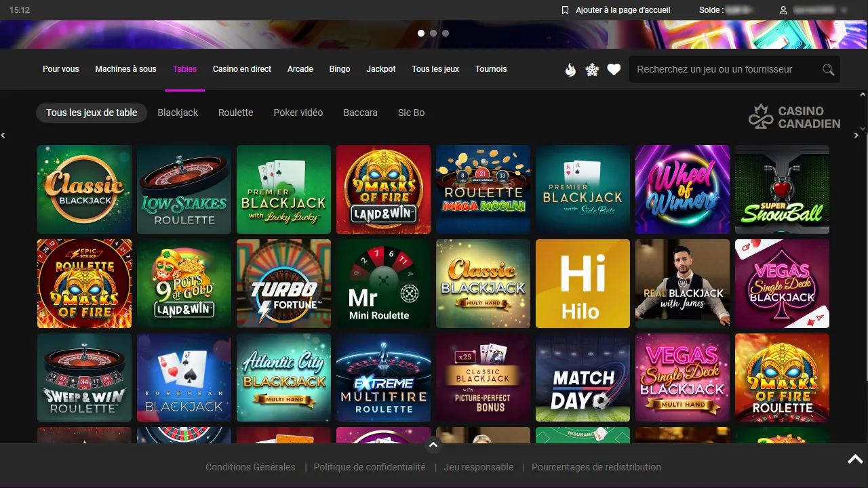Go to Casino en direct tab
868x488 pixels.
click(x=242, y=69)
